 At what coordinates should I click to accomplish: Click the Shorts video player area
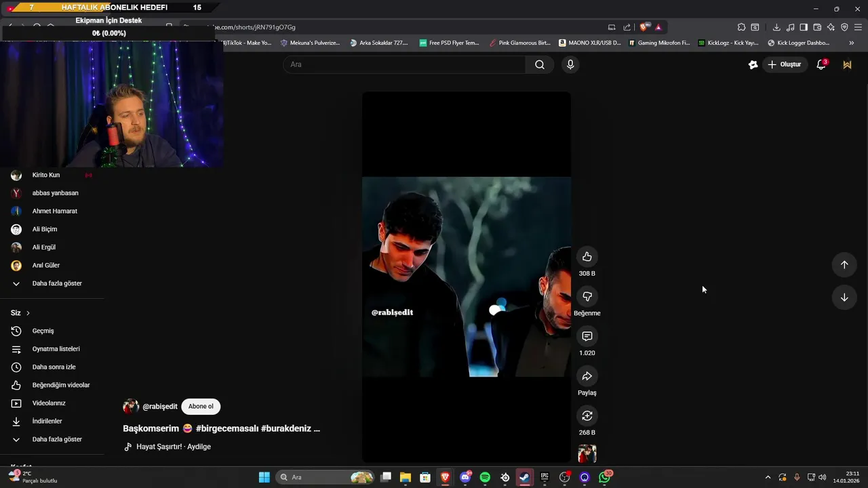click(x=467, y=277)
